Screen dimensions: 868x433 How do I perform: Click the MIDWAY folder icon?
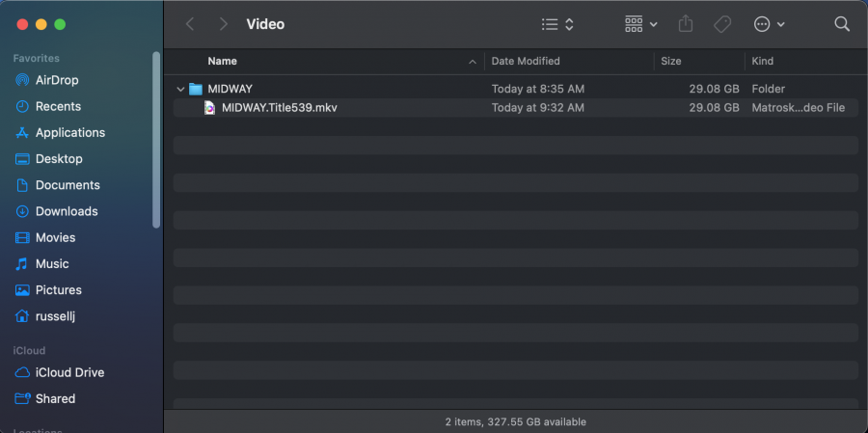coord(196,89)
